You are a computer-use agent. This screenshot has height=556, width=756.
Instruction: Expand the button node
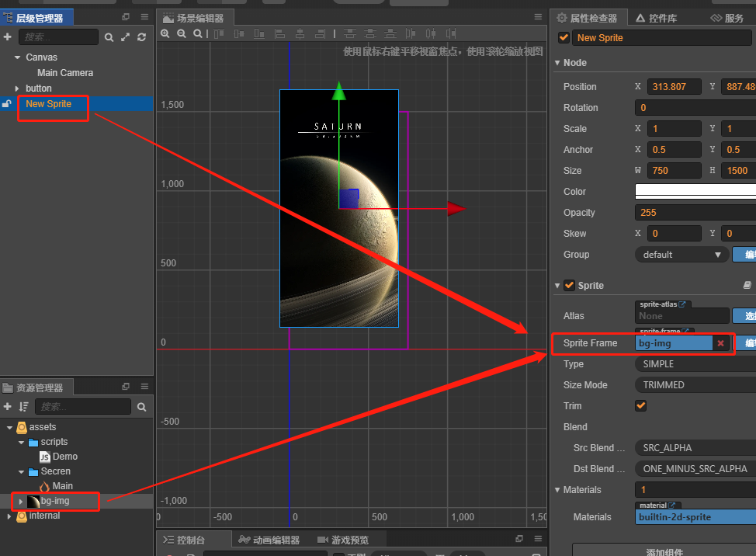17,89
